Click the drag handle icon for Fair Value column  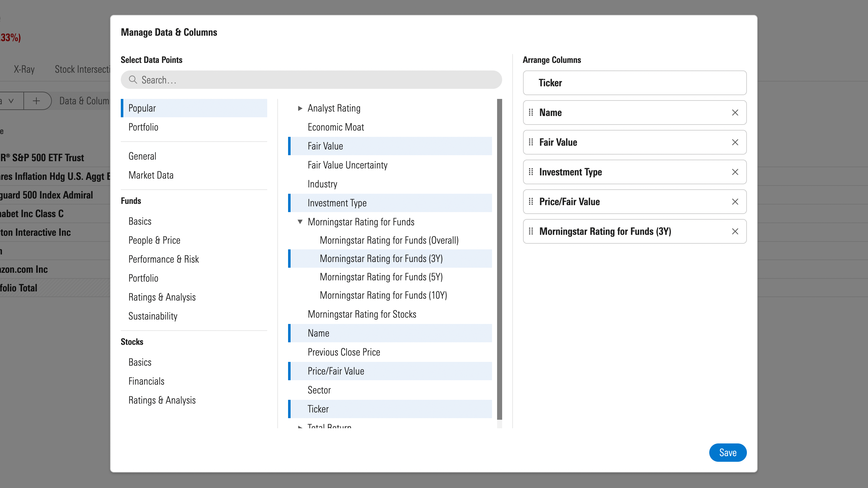pyautogui.click(x=532, y=142)
